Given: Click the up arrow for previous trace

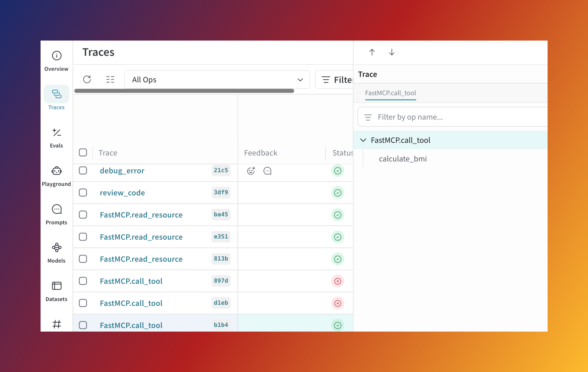Looking at the screenshot, I should (372, 52).
